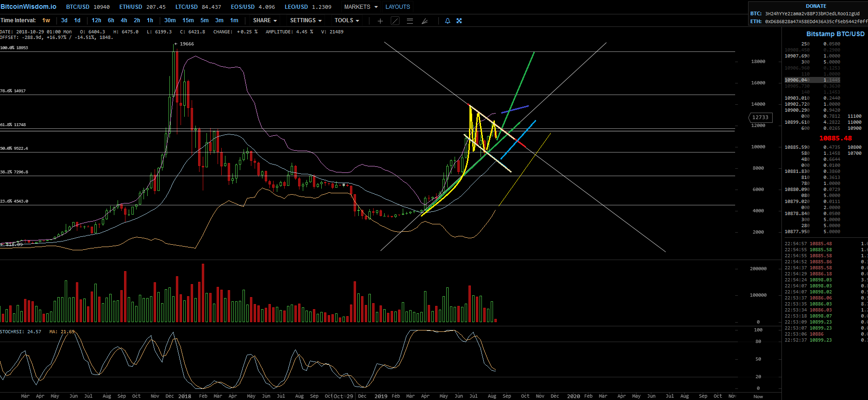Set time interval to 12h
Image resolution: width=868 pixels, height=400 pixels.
coord(96,20)
